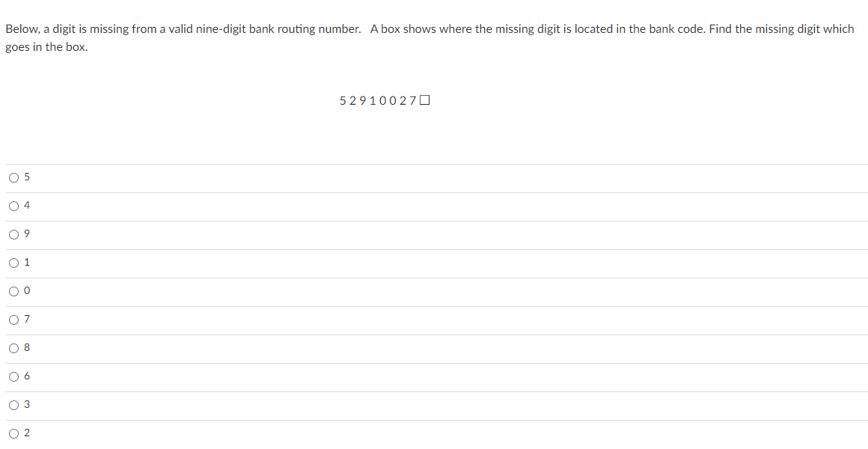Select the radio button for answer 1
Screen dimensions: 868x449
point(14,262)
